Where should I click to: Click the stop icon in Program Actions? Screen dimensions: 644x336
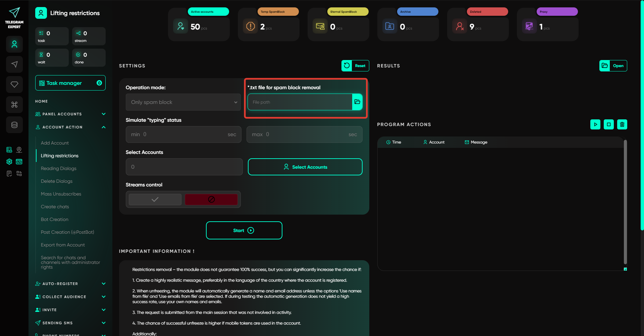pyautogui.click(x=609, y=124)
